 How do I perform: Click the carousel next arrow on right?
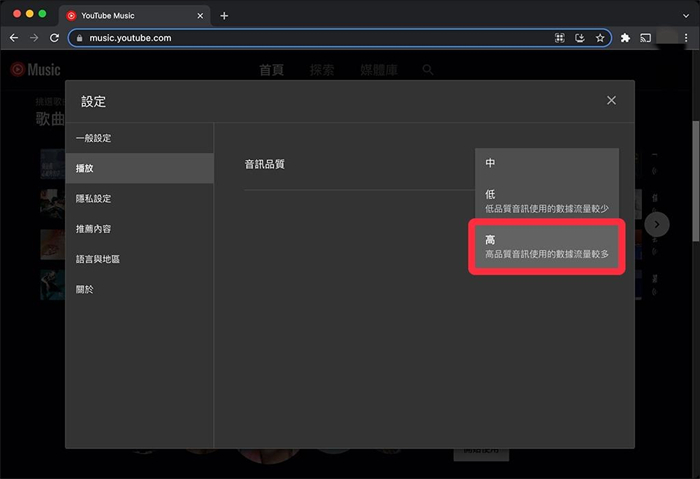656,224
